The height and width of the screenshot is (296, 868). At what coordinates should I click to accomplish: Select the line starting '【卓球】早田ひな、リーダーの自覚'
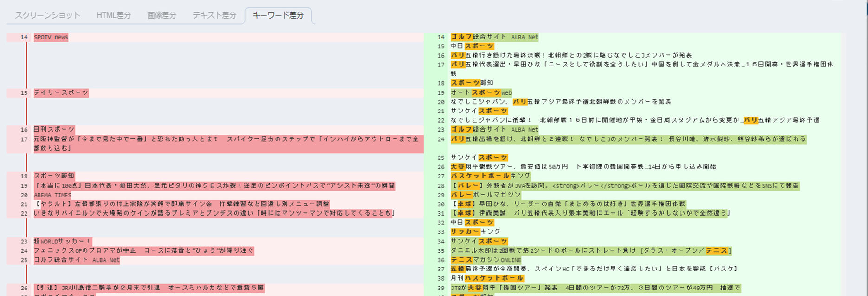tap(568, 204)
